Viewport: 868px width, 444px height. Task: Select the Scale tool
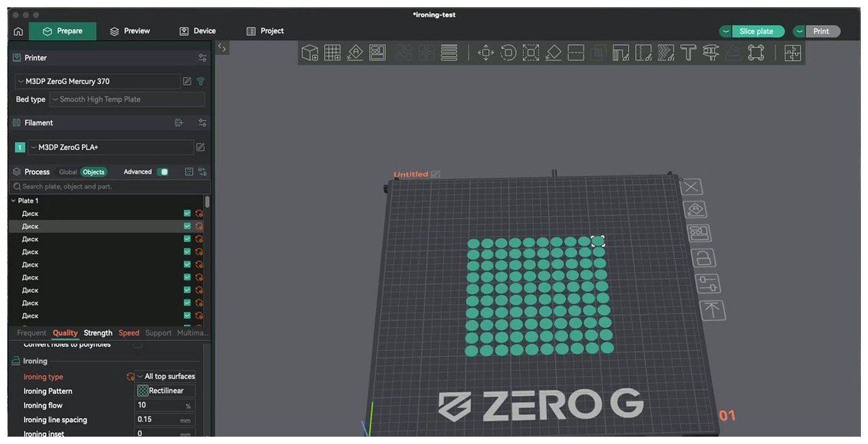click(x=531, y=53)
